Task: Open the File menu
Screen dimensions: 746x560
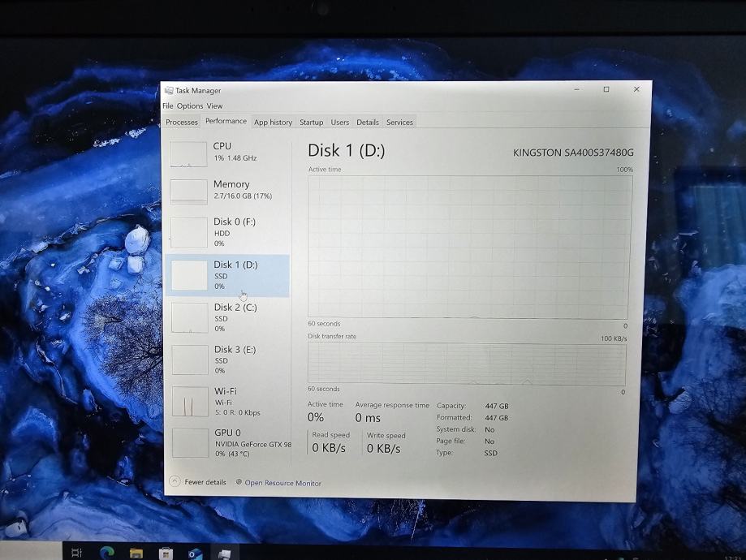Action: [x=167, y=106]
